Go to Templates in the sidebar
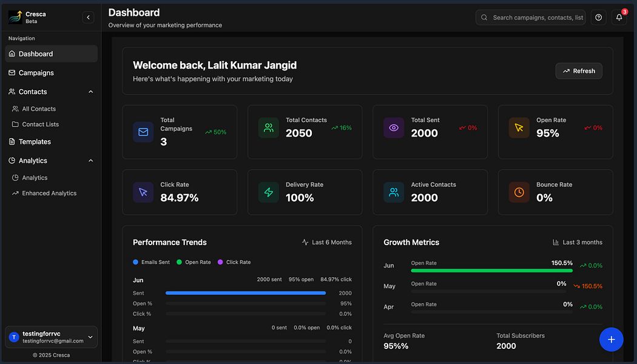 [x=35, y=142]
